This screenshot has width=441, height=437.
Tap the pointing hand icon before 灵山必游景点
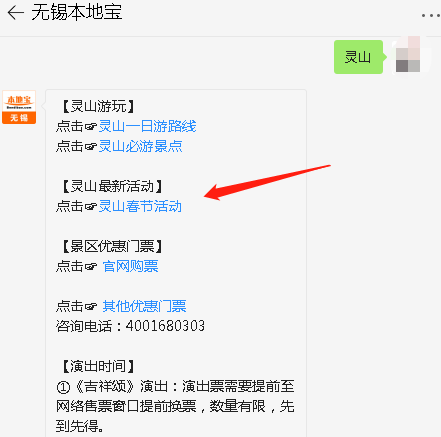pyautogui.click(x=91, y=147)
